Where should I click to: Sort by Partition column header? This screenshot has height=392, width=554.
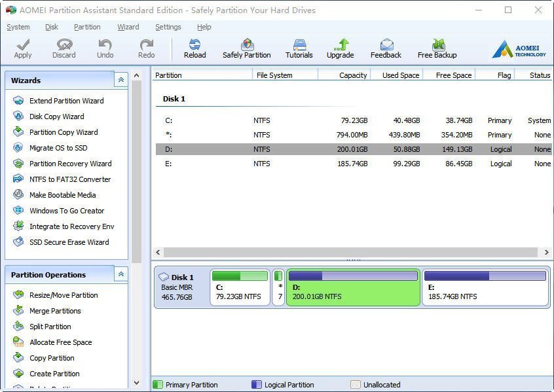click(202, 75)
